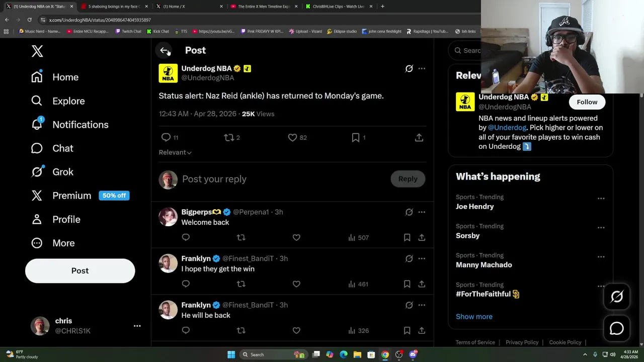Click the X logo in sidebar

point(37,51)
